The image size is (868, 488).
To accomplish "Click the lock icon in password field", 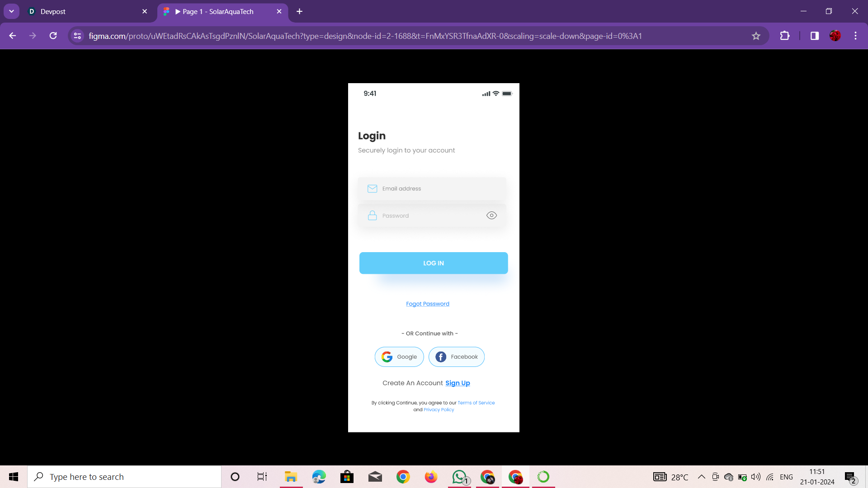I will [x=372, y=216].
